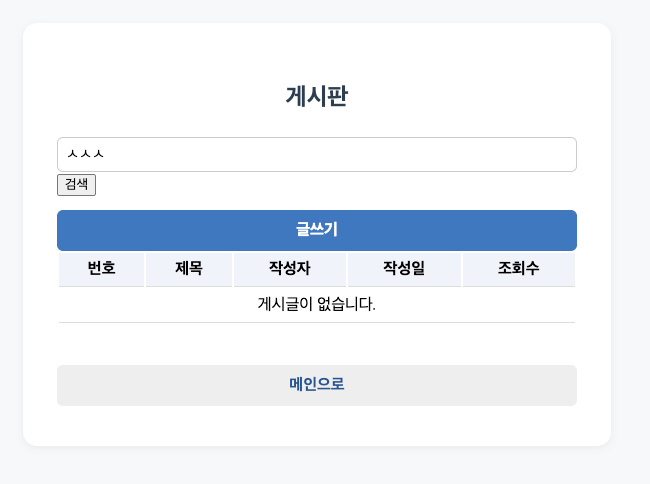Click the search field containing ㅅㅅㅅ
Image resolution: width=650 pixels, height=484 pixels.
pyautogui.click(x=317, y=154)
